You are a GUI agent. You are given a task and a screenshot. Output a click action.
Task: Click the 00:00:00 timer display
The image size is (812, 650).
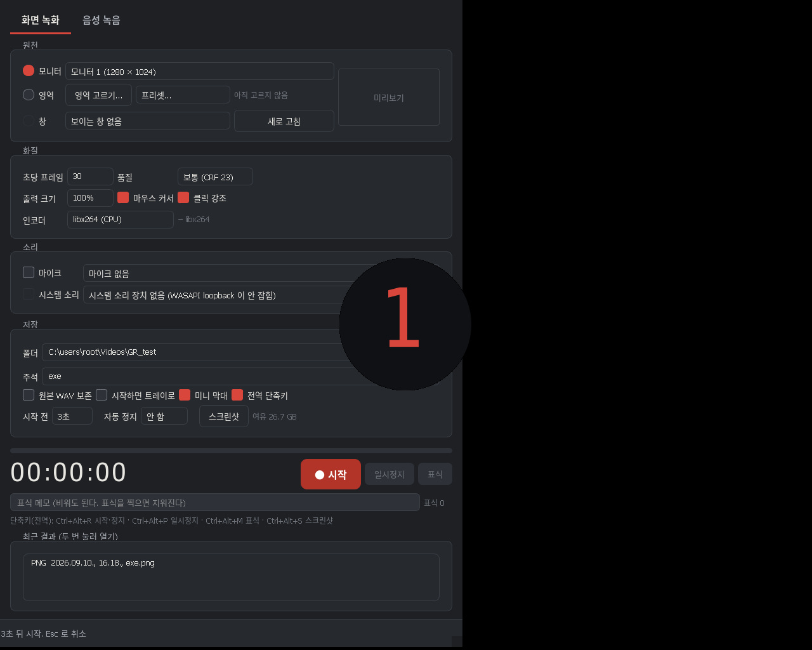click(x=69, y=473)
